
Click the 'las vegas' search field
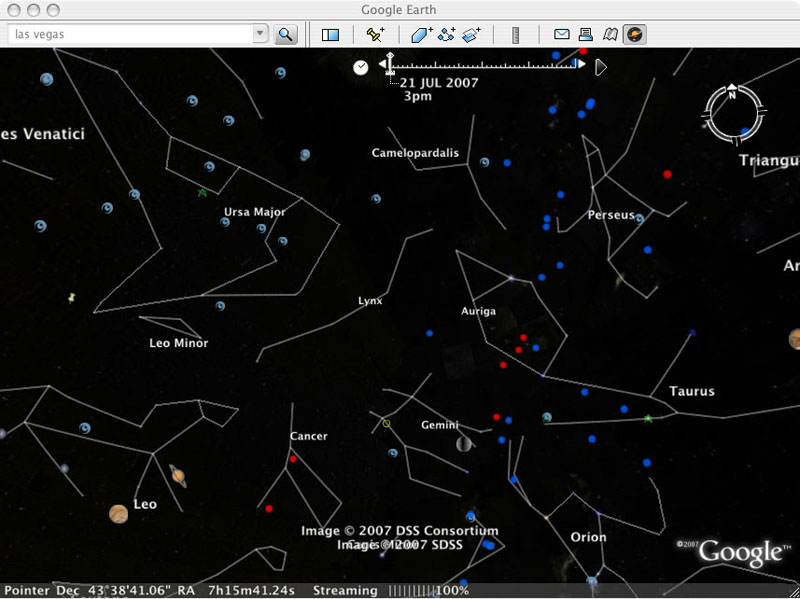[130, 34]
